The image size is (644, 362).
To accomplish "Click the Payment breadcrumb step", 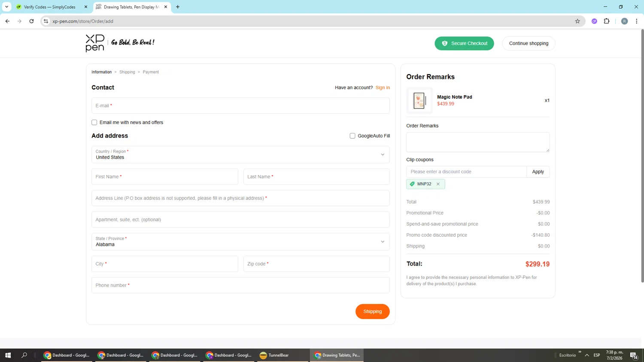I will coord(151,72).
